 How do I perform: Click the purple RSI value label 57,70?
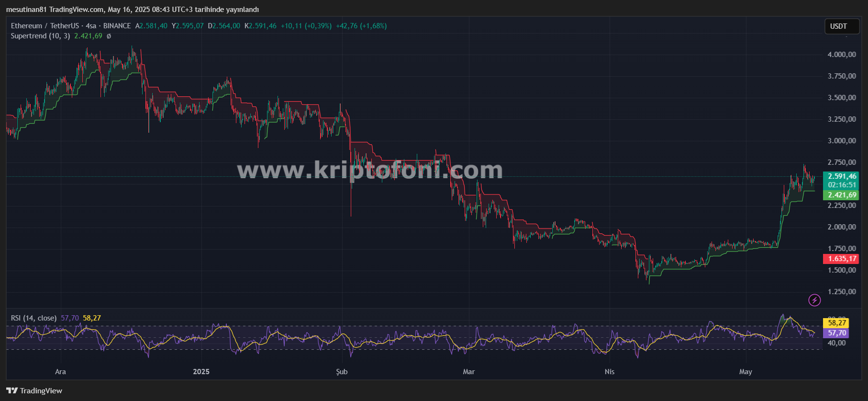tap(836, 333)
